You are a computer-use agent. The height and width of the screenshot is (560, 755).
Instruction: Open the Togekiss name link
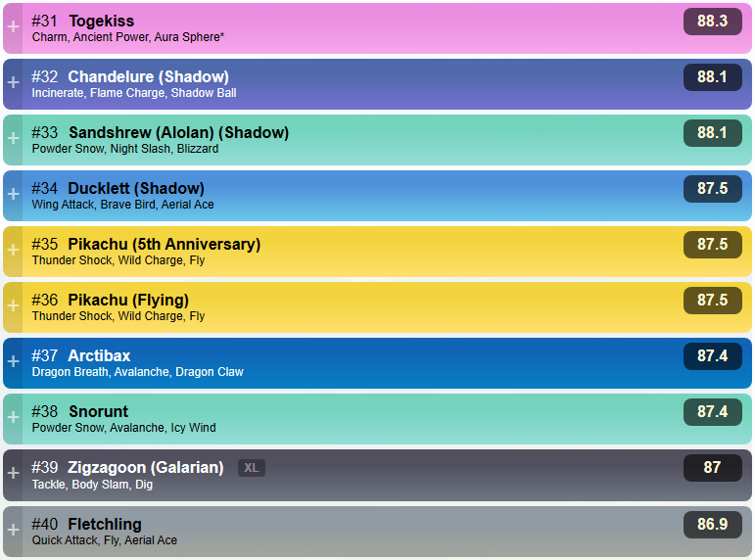pos(101,21)
